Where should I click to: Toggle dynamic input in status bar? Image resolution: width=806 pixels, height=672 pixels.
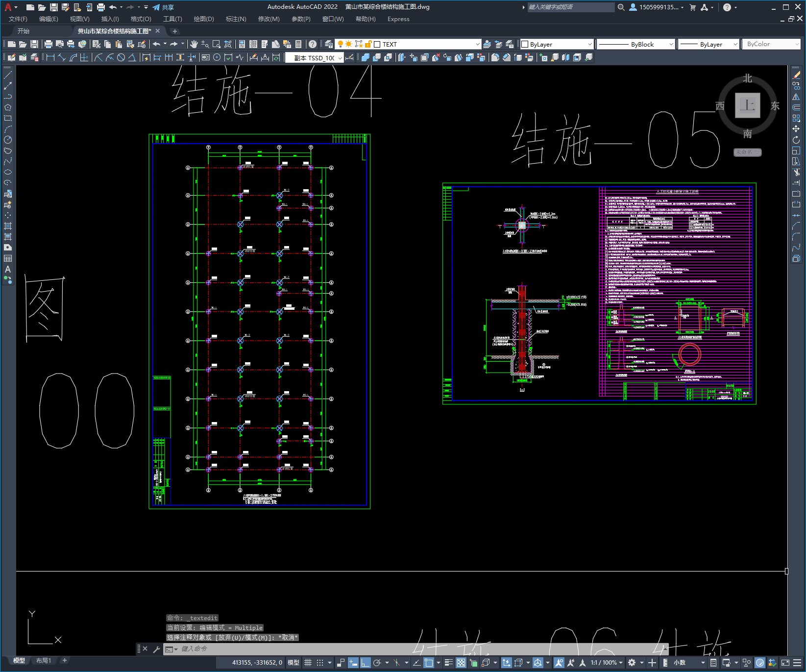tap(353, 663)
